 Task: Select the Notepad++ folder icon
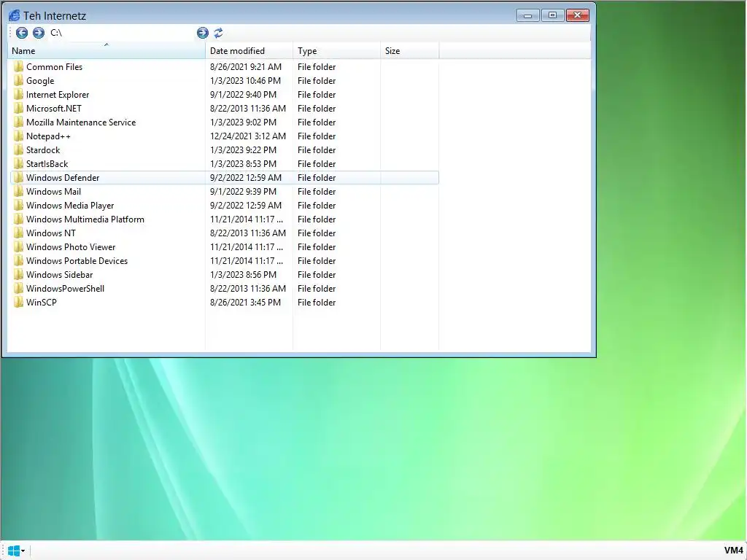pos(18,136)
